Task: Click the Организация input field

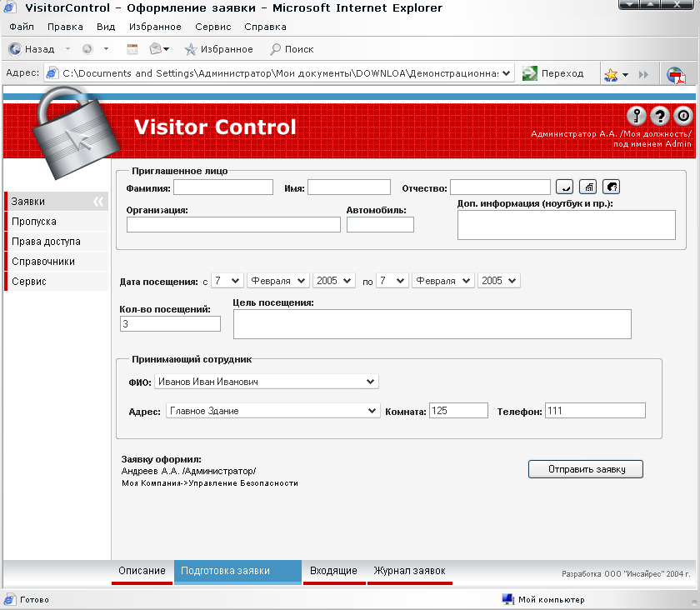Action: click(233, 225)
